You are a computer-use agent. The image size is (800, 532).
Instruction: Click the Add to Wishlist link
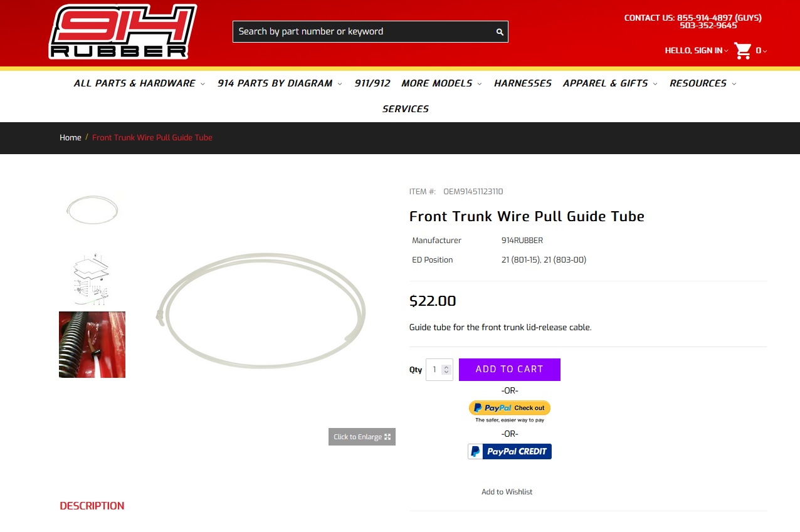[x=507, y=492]
